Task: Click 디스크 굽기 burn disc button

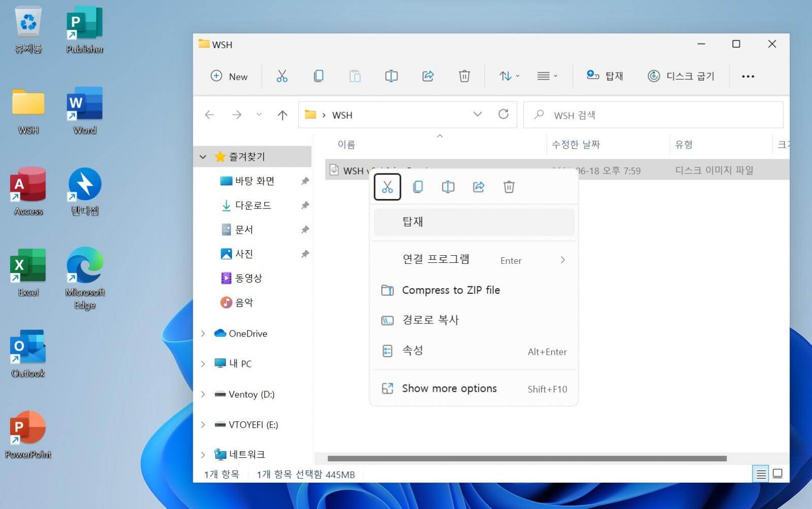Action: [x=681, y=76]
